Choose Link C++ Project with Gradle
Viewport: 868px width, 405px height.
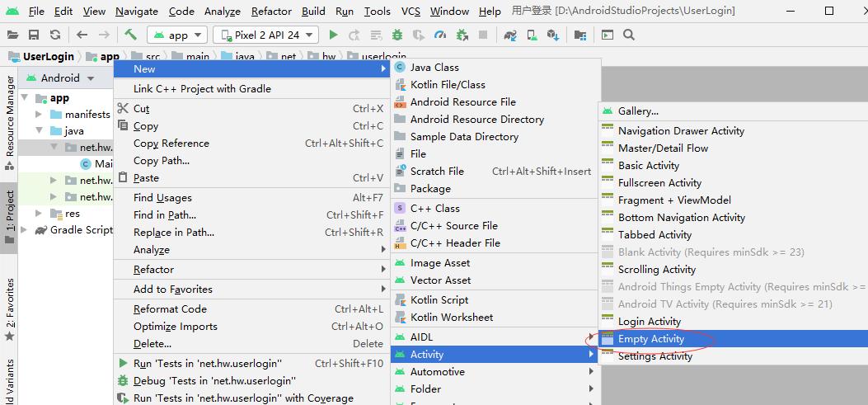coord(252,88)
